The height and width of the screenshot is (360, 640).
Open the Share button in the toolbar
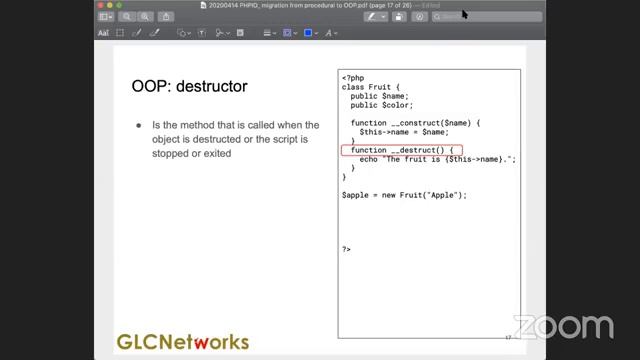coord(166,17)
